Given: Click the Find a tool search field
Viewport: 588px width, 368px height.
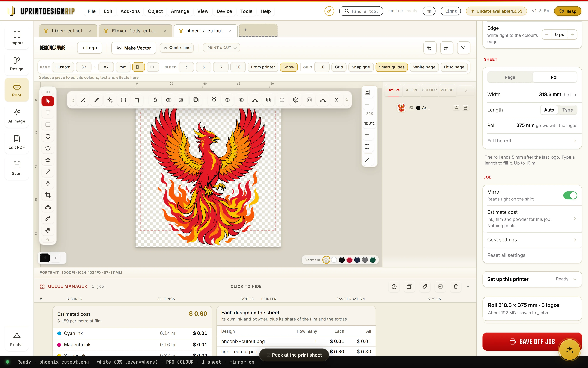Looking at the screenshot, I should tap(361, 11).
